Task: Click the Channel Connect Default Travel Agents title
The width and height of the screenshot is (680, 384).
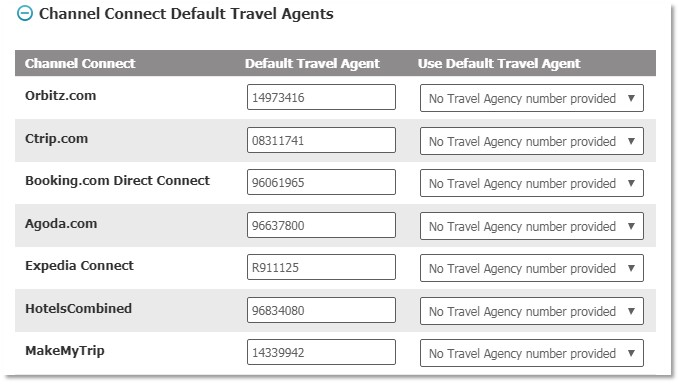Action: click(186, 13)
